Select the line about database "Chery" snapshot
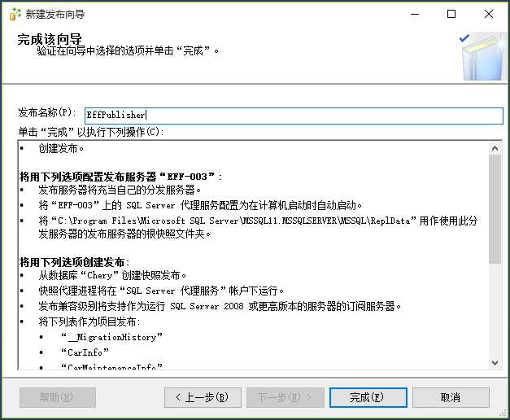 coord(112,275)
